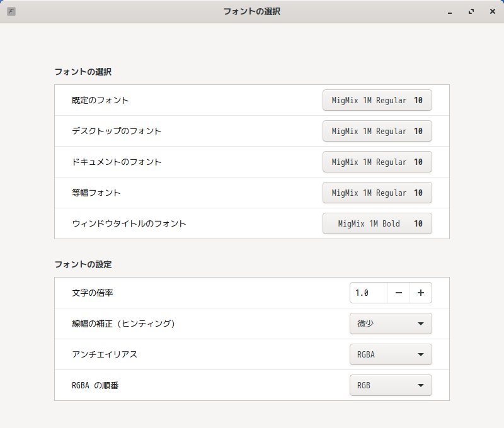Open the デスクトップのフォント font chooser button
Screen dimensions: 504x428
click(377, 131)
